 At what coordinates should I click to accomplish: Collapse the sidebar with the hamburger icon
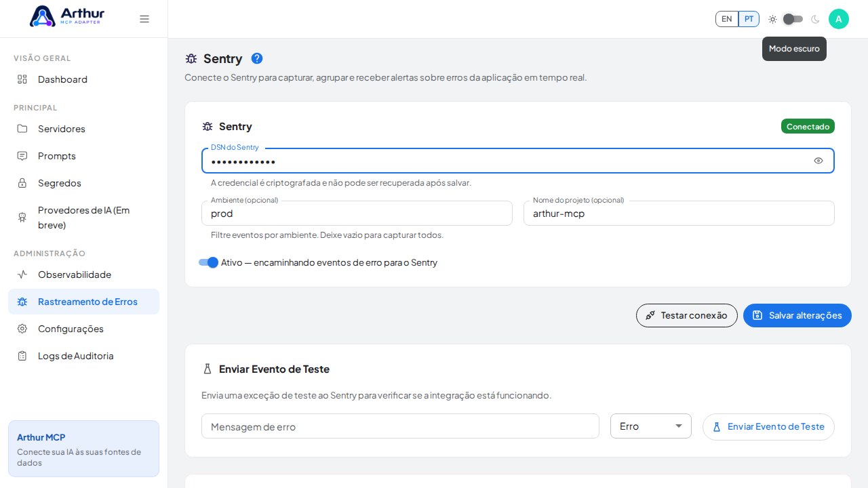[x=144, y=19]
